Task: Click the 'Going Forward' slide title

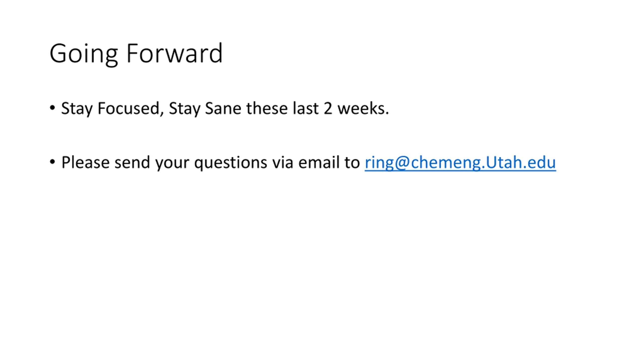Action: click(136, 54)
